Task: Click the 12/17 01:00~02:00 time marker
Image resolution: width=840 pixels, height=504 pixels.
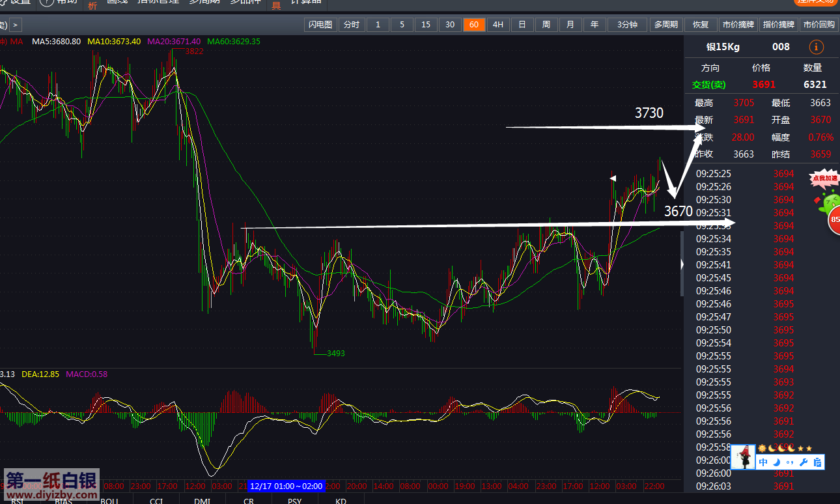Action: tap(285, 486)
